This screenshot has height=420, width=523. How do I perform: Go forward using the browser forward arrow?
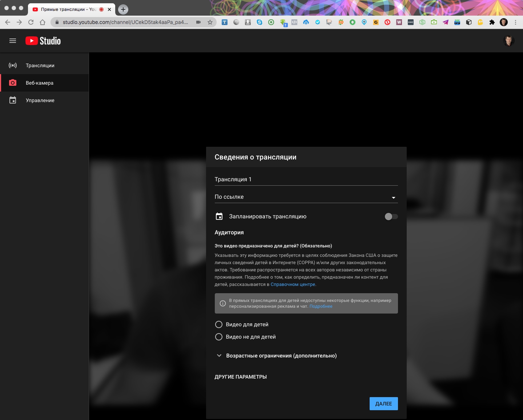coord(19,22)
